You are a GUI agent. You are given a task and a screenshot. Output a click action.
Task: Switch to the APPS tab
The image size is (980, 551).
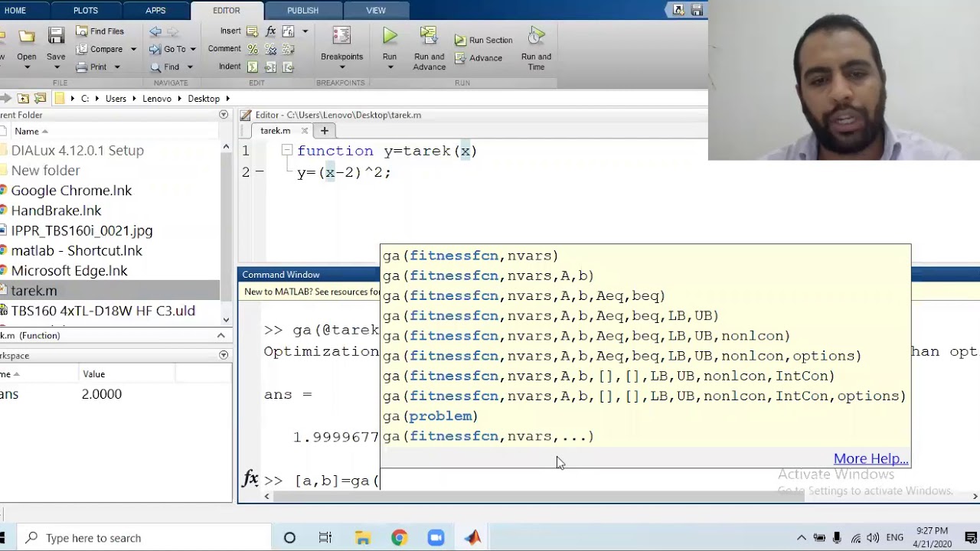point(155,10)
